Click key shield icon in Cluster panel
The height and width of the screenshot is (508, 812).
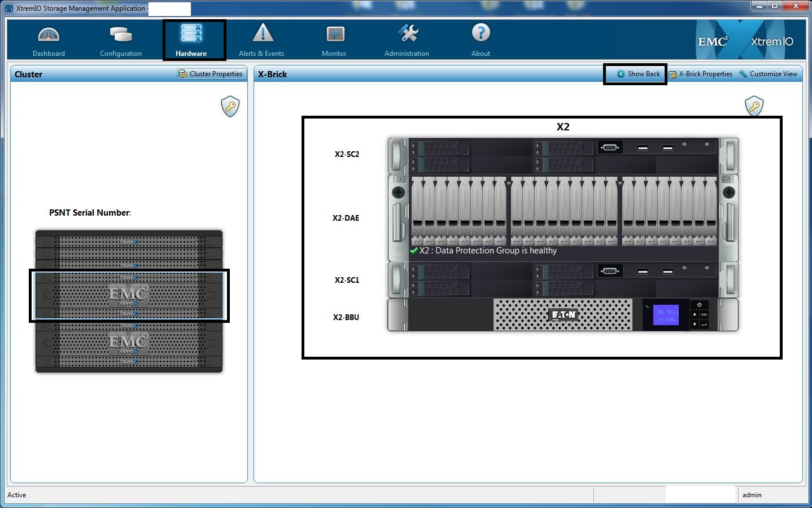coord(230,106)
